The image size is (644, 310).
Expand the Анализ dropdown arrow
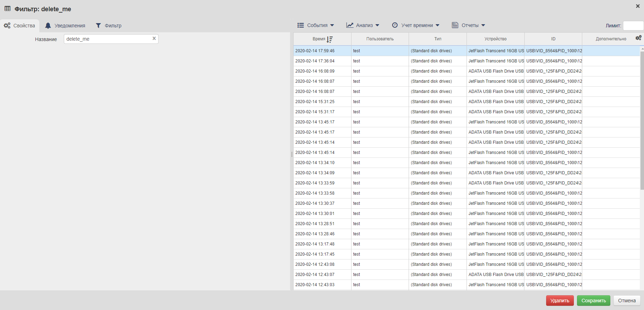point(377,25)
